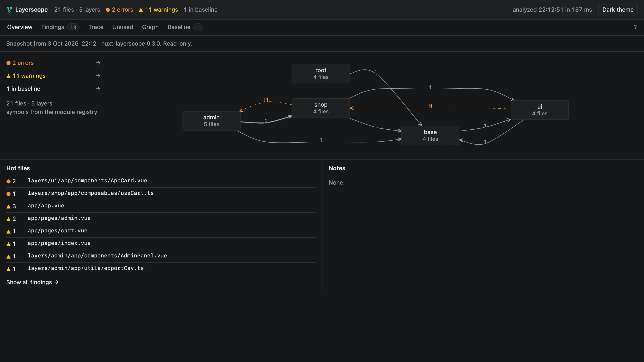Click arrow next to 2 errors
This screenshot has width=644, height=362.
click(x=98, y=63)
